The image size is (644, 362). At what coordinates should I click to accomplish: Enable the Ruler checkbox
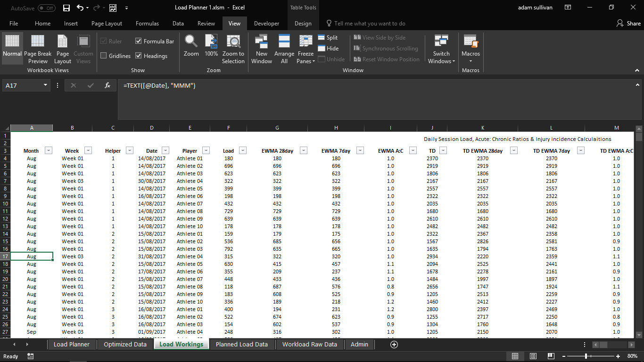click(x=103, y=41)
